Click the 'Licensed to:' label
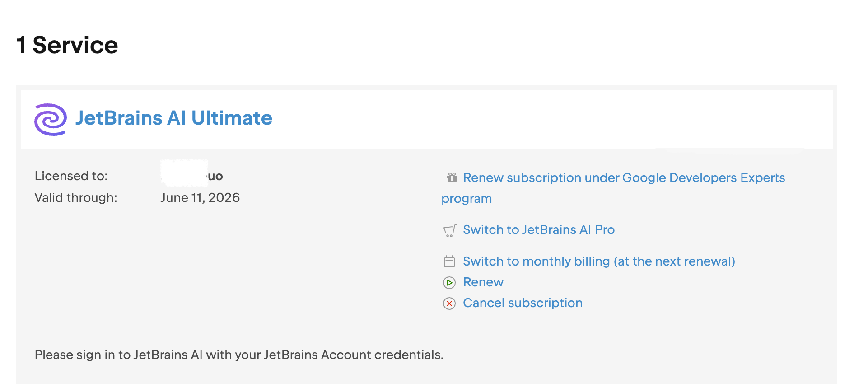The height and width of the screenshot is (392, 868). pos(71,176)
